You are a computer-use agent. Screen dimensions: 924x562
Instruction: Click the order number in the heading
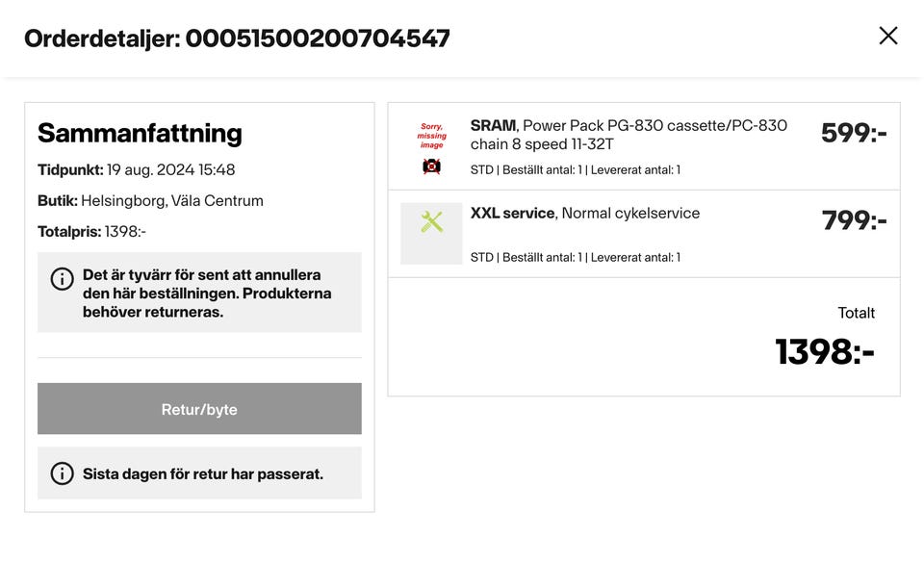[x=318, y=38]
